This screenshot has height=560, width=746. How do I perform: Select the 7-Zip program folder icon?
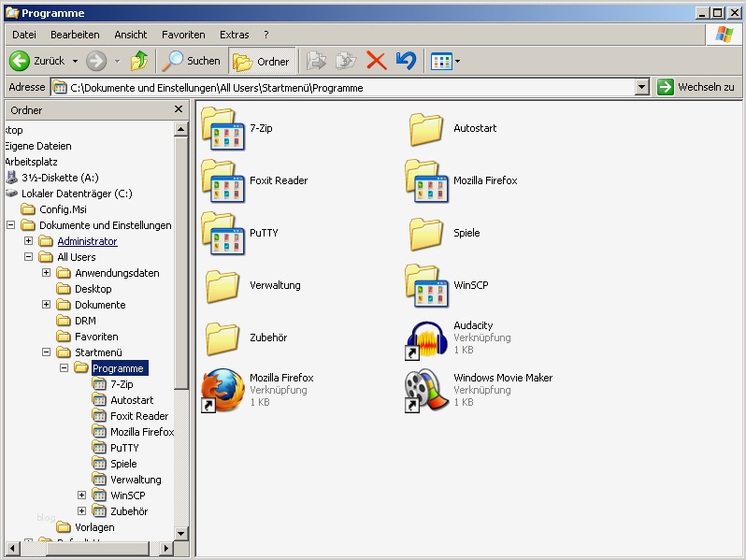(x=223, y=128)
